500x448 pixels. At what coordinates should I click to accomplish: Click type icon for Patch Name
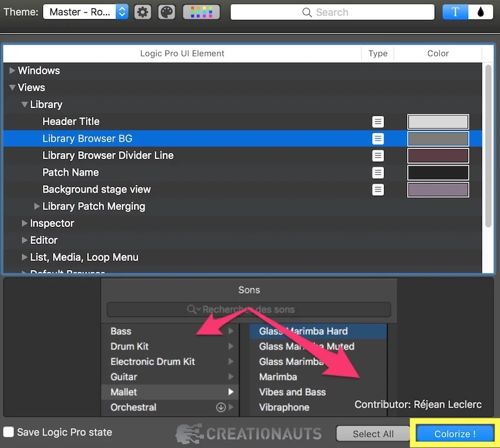click(x=378, y=172)
